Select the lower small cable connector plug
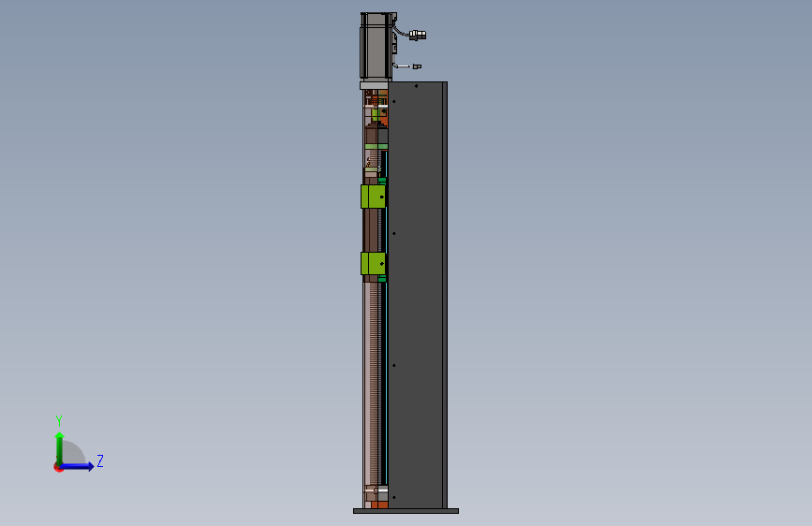 417,66
